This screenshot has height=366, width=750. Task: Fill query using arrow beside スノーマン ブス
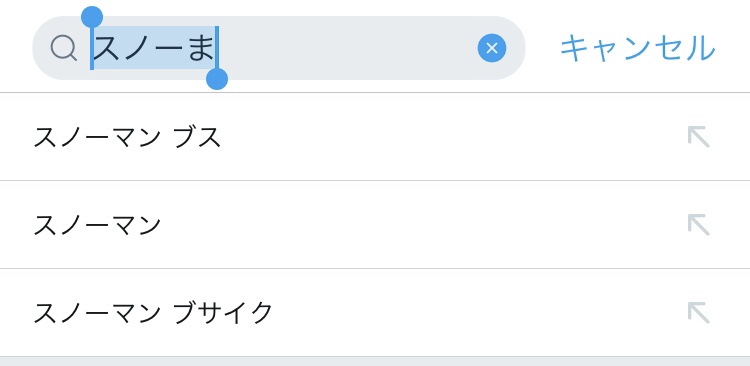pos(698,137)
